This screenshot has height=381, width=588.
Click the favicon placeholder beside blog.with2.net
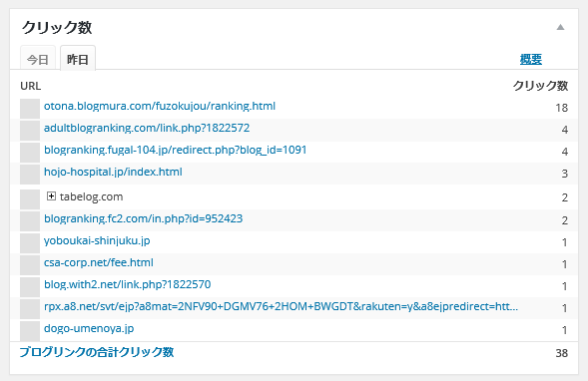30,287
